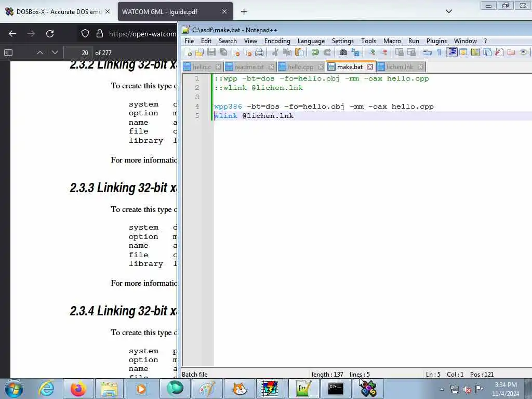Toggle the Document List panel icon

pyautogui.click(x=487, y=52)
